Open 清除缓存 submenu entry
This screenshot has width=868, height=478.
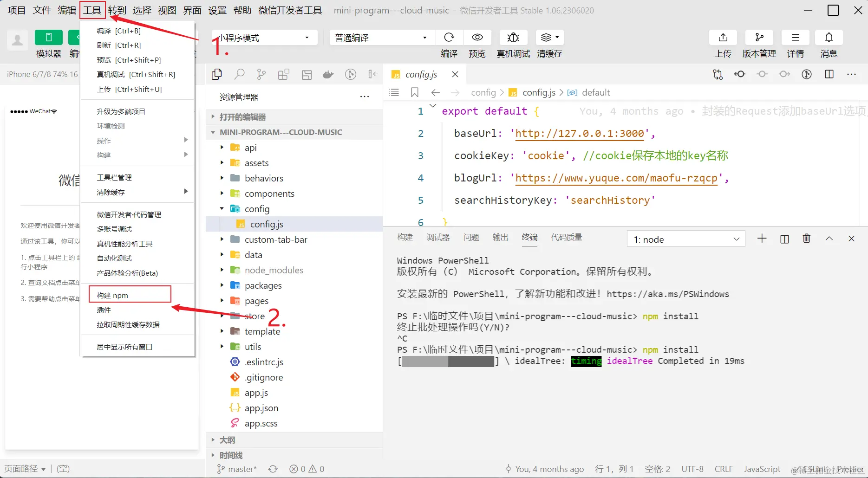pyautogui.click(x=137, y=192)
